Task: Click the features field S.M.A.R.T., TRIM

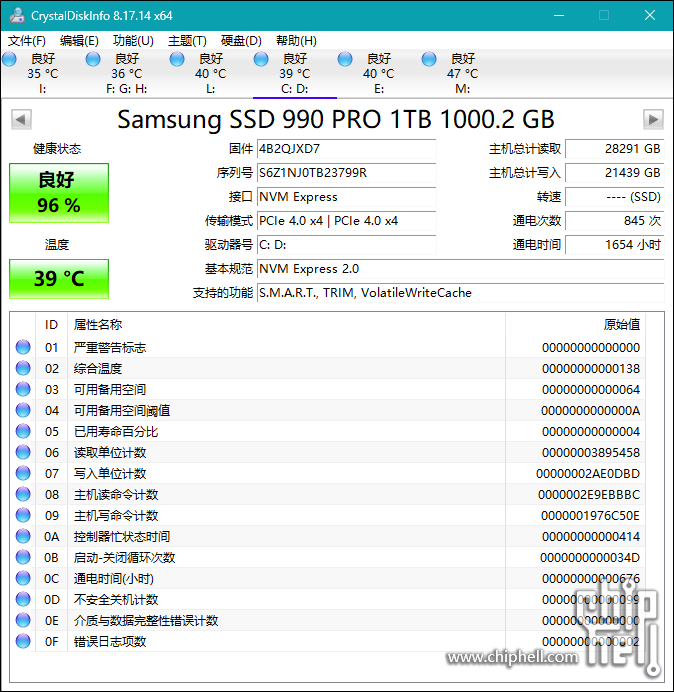Action: pos(460,293)
